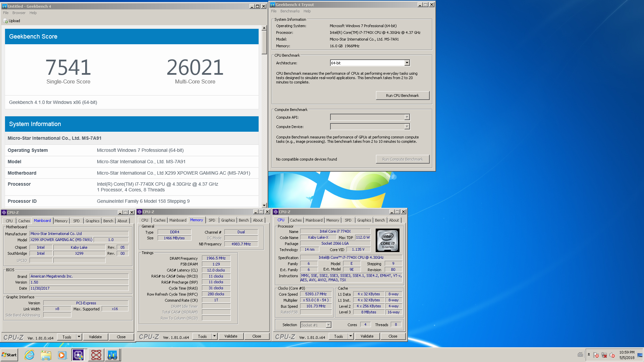Expand Tools arrow in CPU-Z CPU window
This screenshot has height=362, width=644.
[351, 336]
